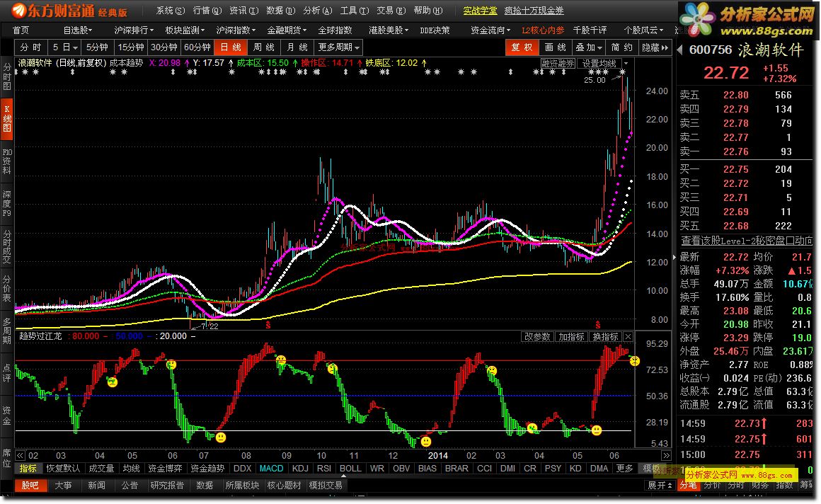Collapse the right quote panel via edge triangle
Viewport: 821px width, 504px height.
[674, 257]
